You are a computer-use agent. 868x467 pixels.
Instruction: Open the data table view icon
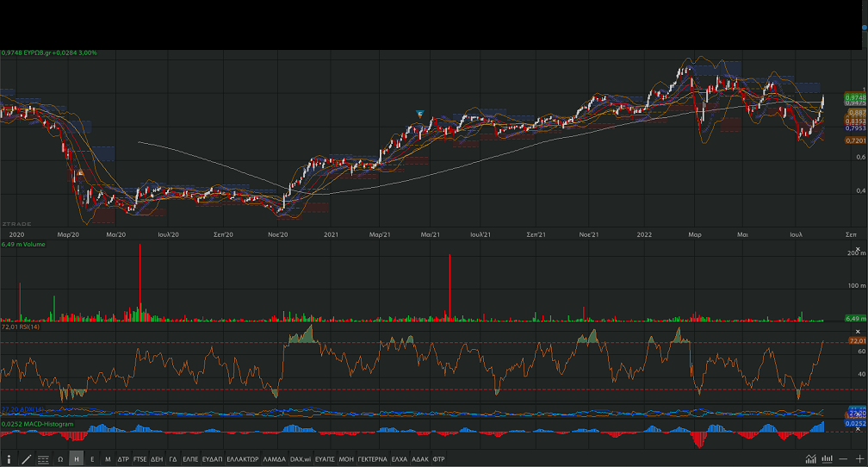point(43,459)
